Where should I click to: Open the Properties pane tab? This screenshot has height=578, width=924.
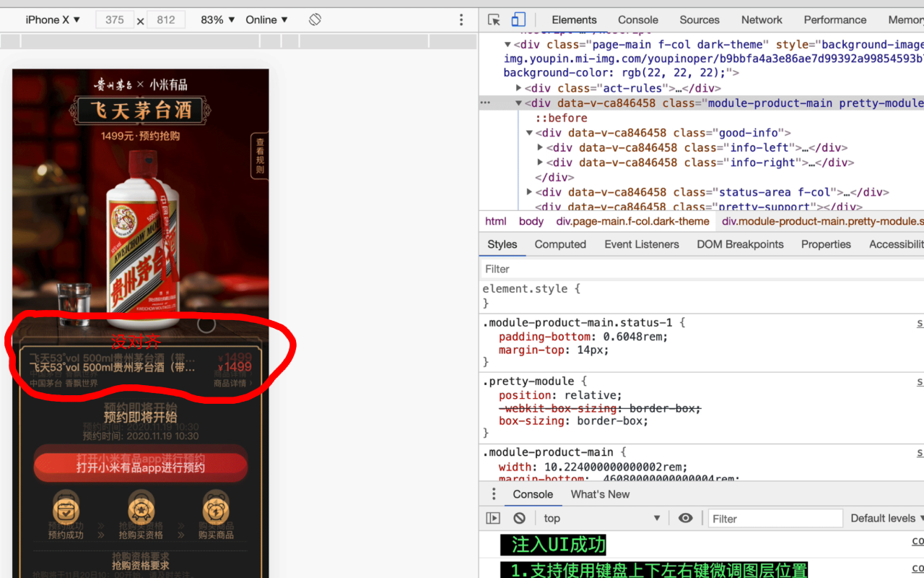coord(826,244)
